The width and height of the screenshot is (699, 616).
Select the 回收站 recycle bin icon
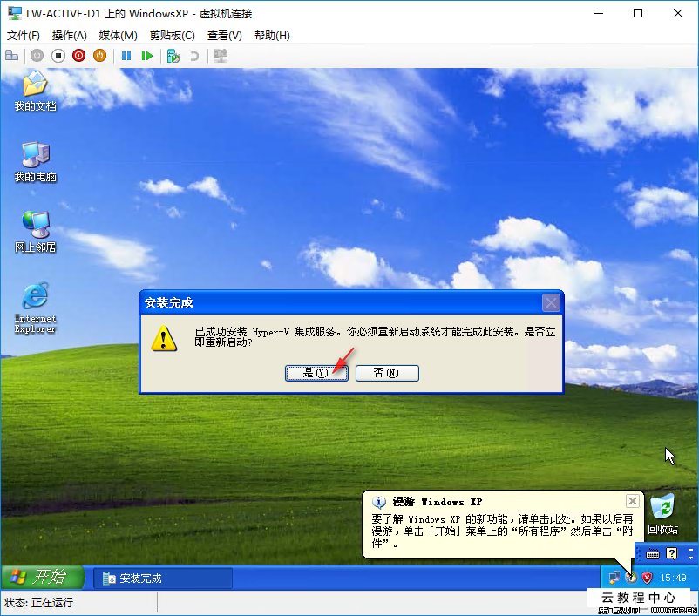pyautogui.click(x=663, y=514)
